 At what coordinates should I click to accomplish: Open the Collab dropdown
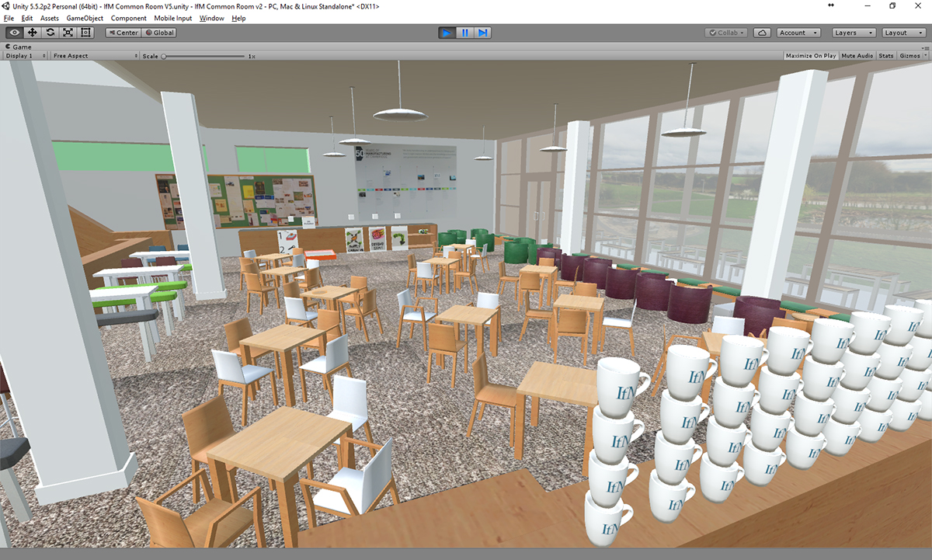727,33
